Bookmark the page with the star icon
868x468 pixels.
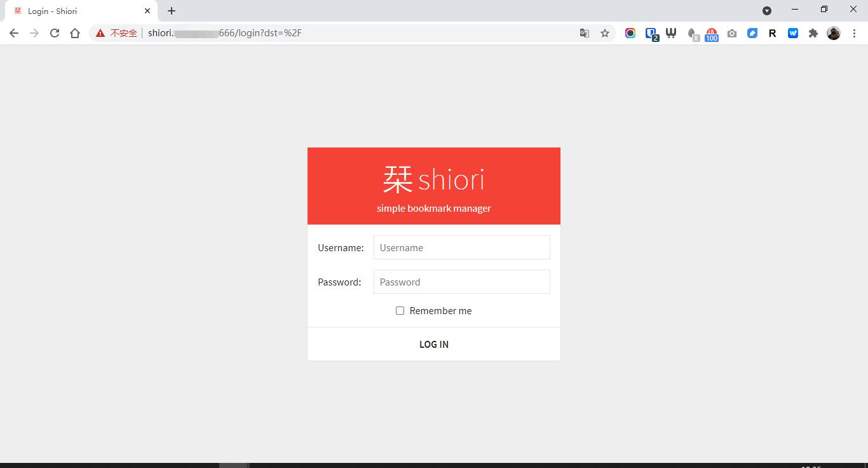coord(604,32)
